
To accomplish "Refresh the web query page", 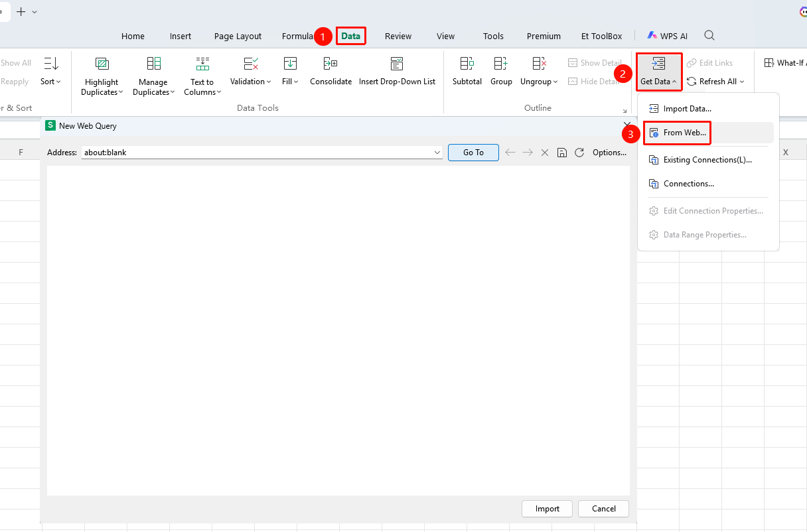I will tap(579, 153).
